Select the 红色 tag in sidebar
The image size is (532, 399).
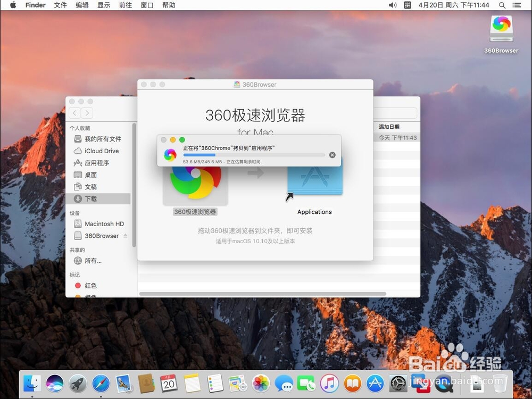[x=98, y=285]
